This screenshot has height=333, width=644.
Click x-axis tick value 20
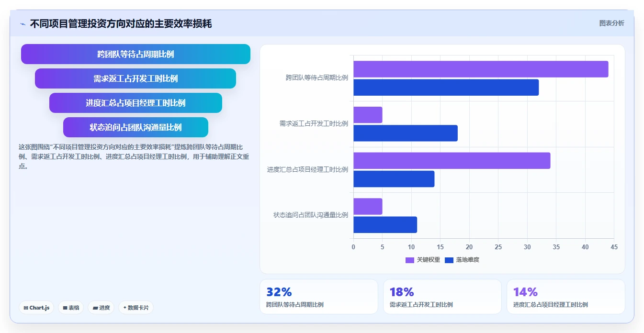click(469, 247)
